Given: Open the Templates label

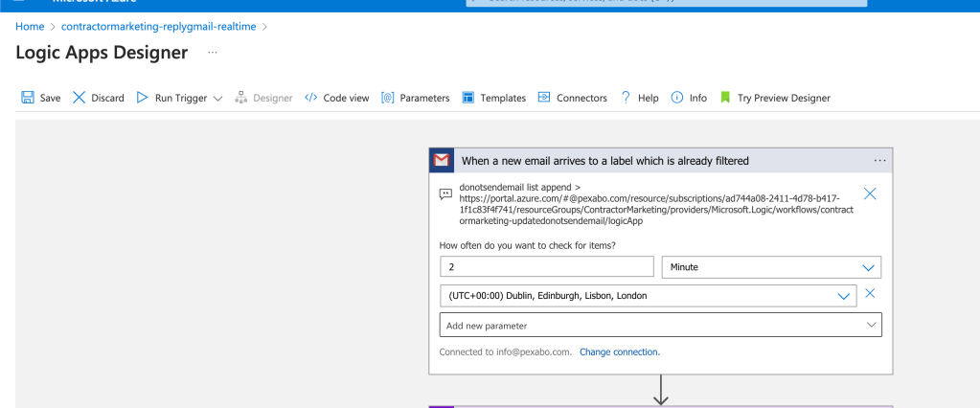Looking at the screenshot, I should (503, 98).
